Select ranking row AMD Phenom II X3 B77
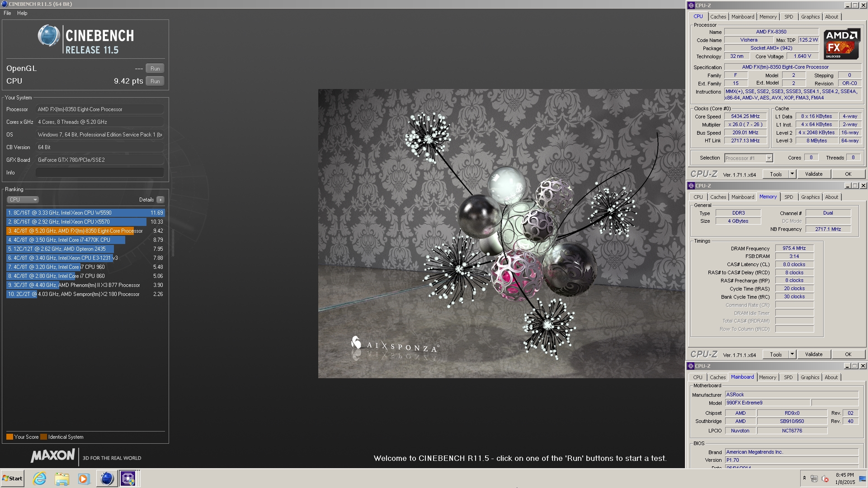The height and width of the screenshot is (488, 868). (85, 285)
